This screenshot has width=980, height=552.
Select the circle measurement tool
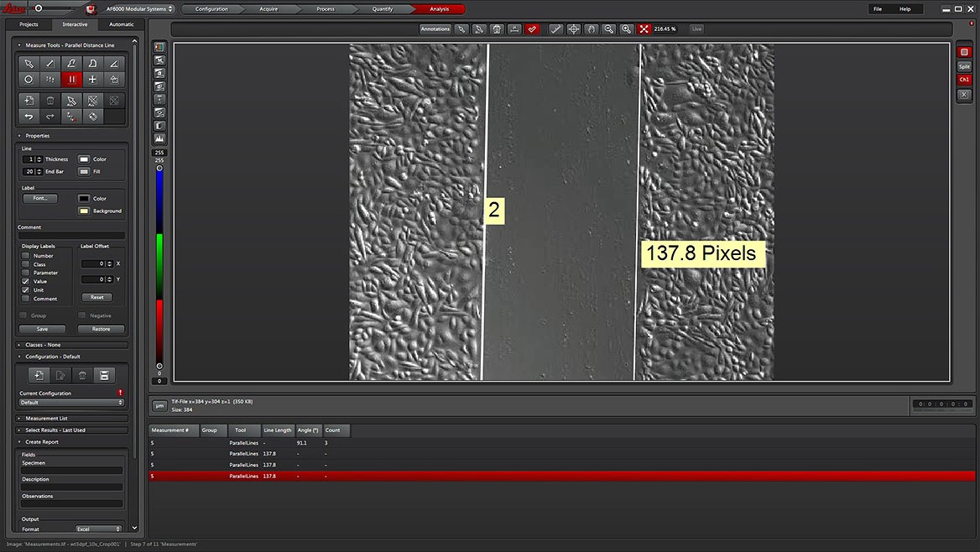coord(28,80)
